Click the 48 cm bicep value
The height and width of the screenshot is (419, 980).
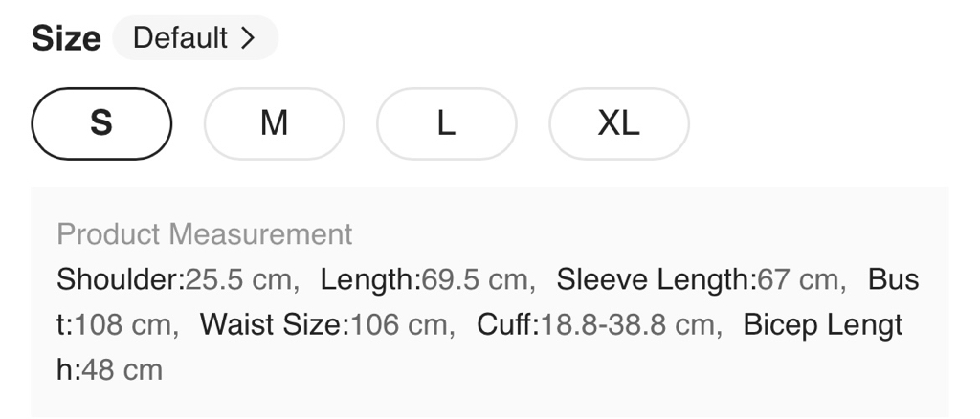122,370
